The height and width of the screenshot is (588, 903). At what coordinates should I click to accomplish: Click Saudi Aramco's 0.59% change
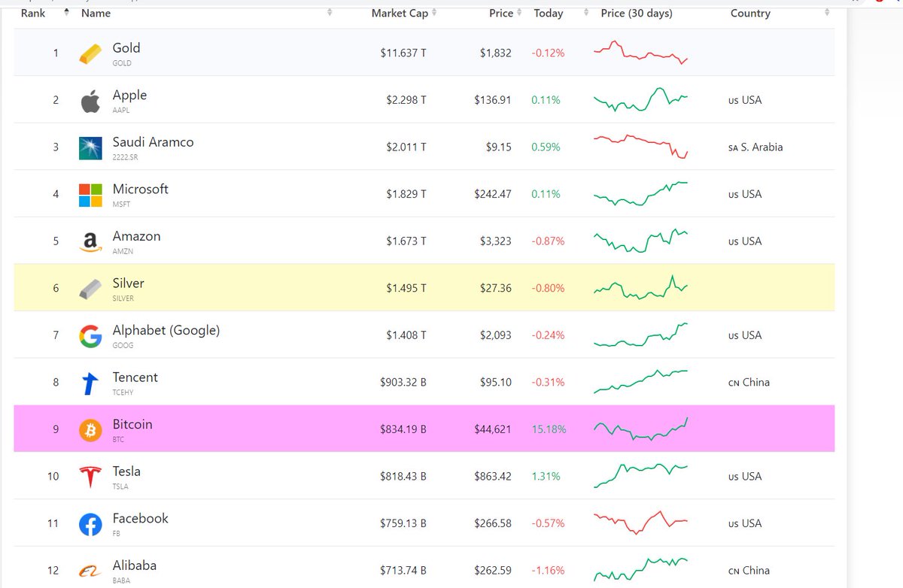pyautogui.click(x=546, y=147)
